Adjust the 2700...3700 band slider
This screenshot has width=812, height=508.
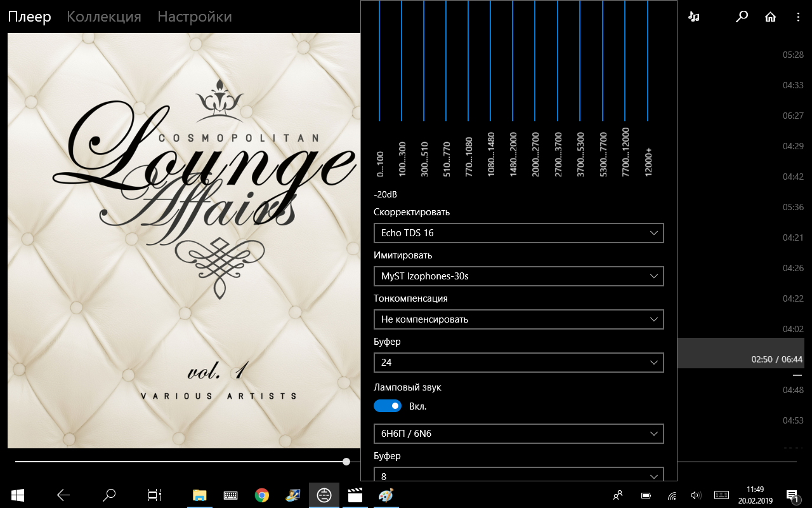coord(558,60)
